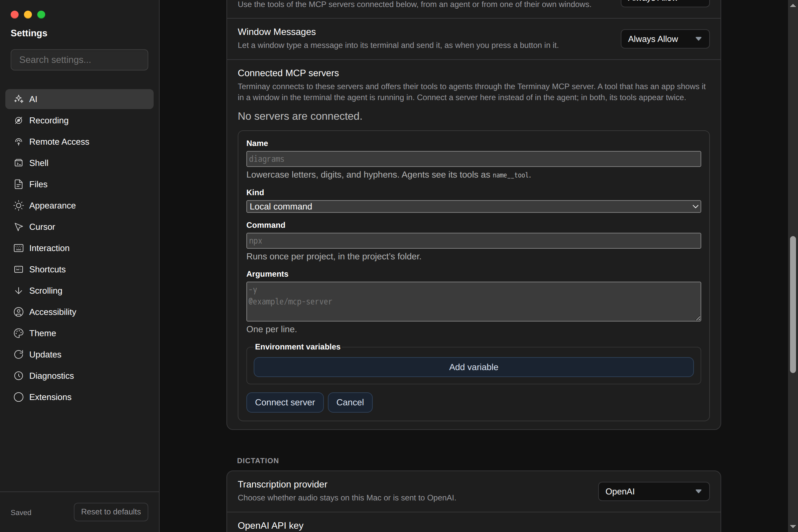Click the Shortcuts keyboard icon

19,269
